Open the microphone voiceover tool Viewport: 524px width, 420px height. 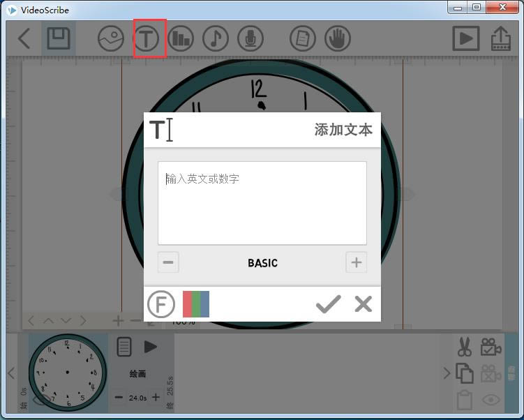point(250,38)
